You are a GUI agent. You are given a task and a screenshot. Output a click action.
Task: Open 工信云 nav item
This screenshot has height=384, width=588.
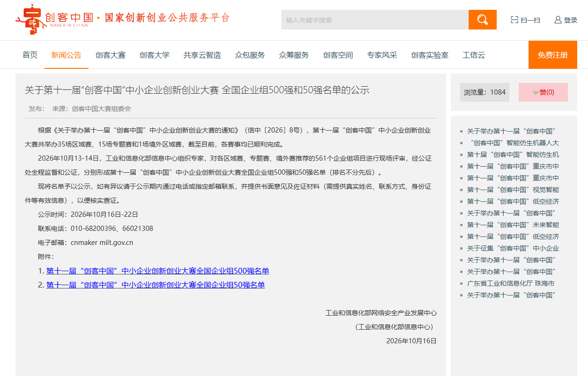click(x=474, y=55)
